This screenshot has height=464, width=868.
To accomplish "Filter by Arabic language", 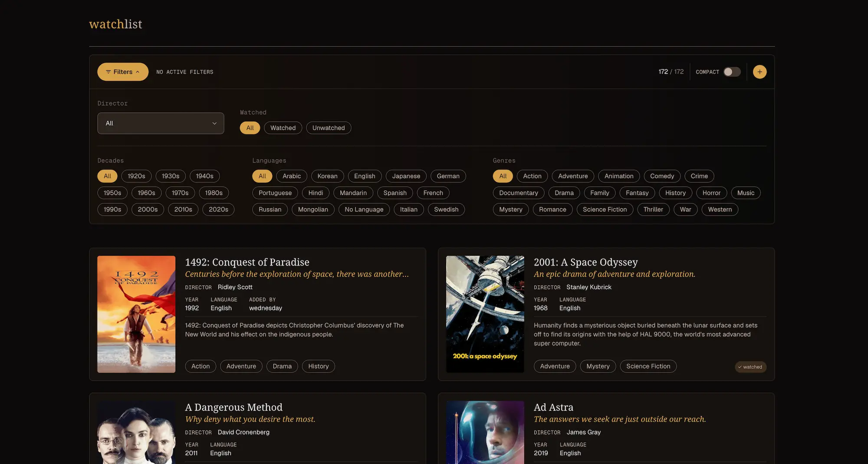I will coord(292,176).
